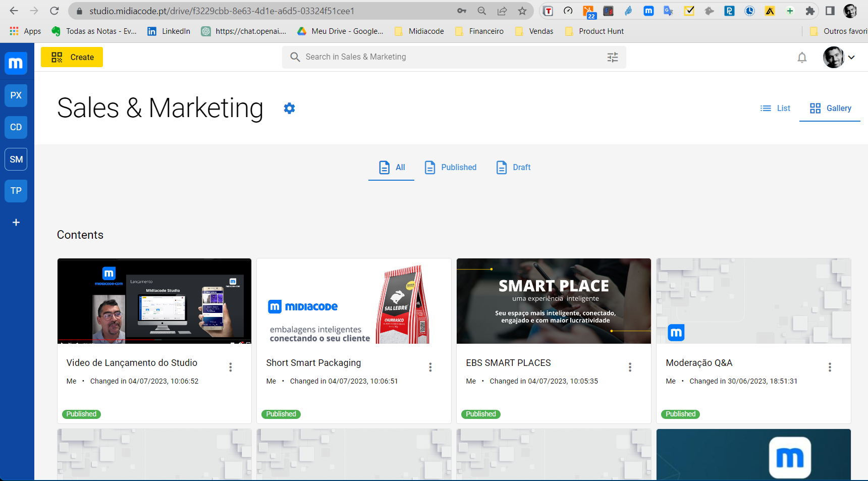Show All contents tab
Image resolution: width=868 pixels, height=481 pixels.
[392, 168]
